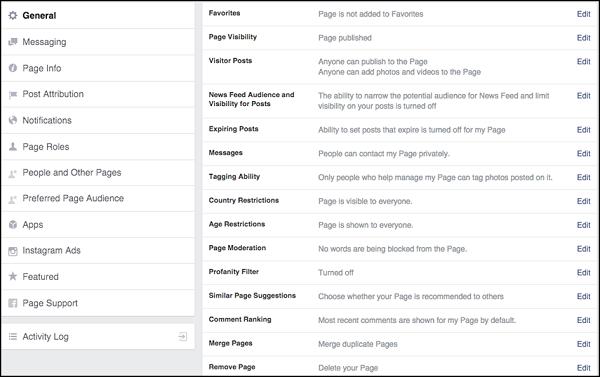Edit the Country Restrictions setting
This screenshot has height=377, width=600.
click(584, 201)
